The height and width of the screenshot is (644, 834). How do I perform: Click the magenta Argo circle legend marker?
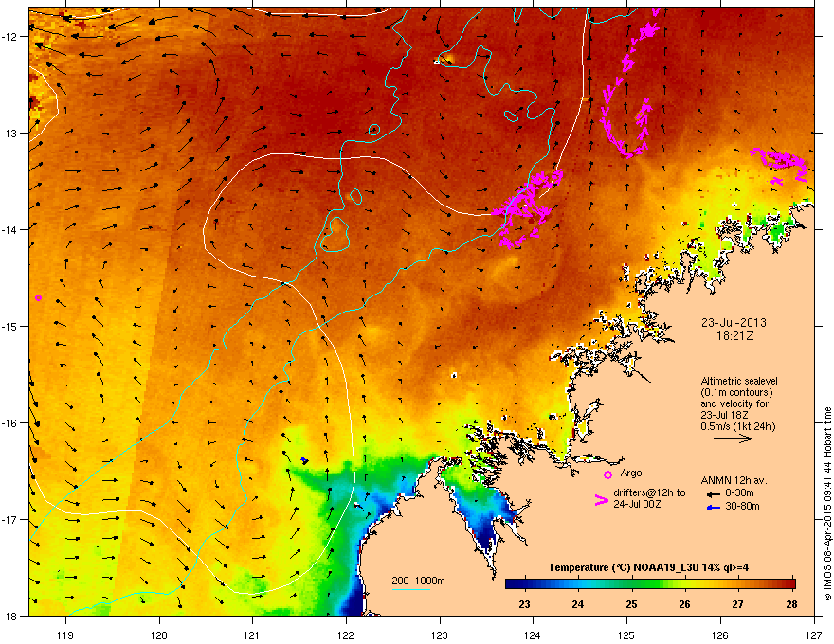pyautogui.click(x=607, y=474)
